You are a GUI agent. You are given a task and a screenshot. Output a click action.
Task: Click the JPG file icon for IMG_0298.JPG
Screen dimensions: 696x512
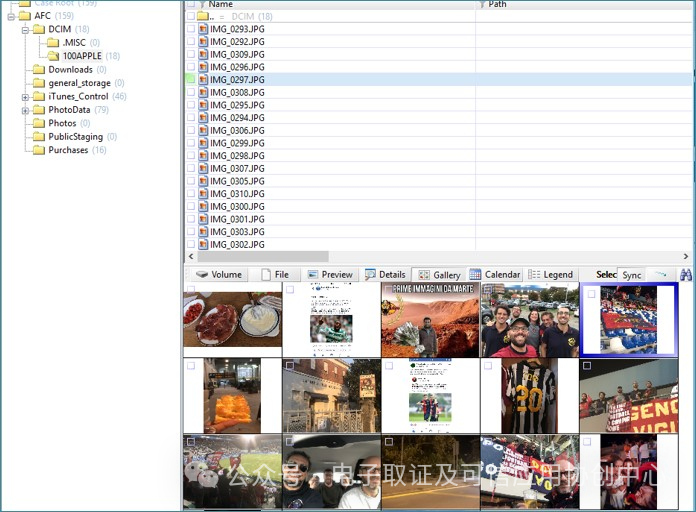point(203,156)
